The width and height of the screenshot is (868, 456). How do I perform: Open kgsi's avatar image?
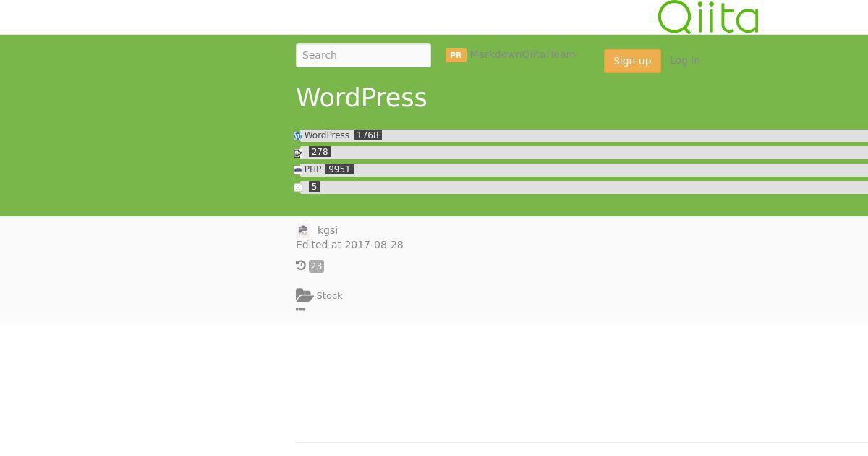(303, 230)
